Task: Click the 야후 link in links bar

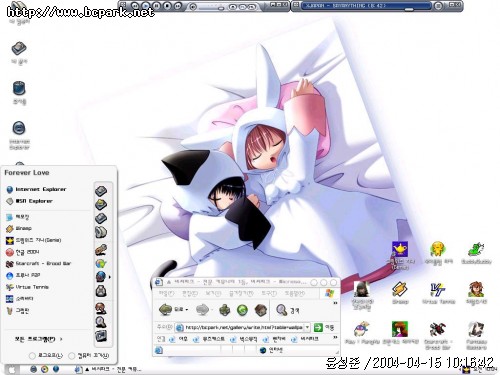Action: pyautogui.click(x=179, y=339)
